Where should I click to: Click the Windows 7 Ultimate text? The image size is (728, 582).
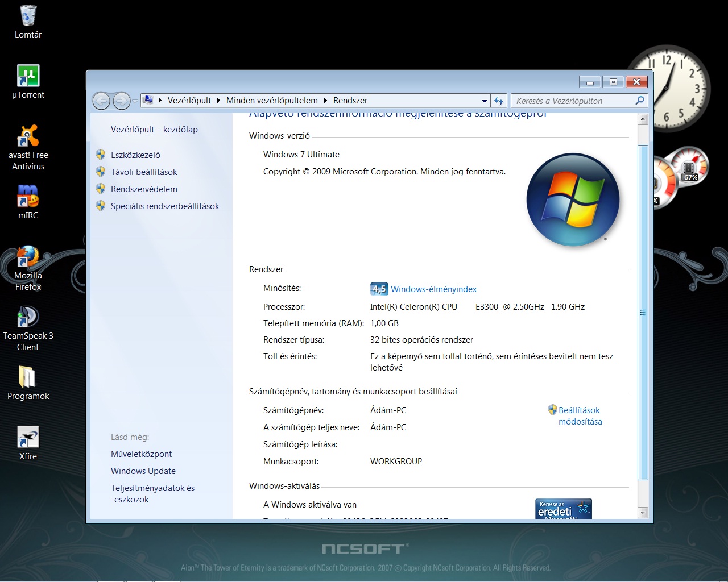301,155
